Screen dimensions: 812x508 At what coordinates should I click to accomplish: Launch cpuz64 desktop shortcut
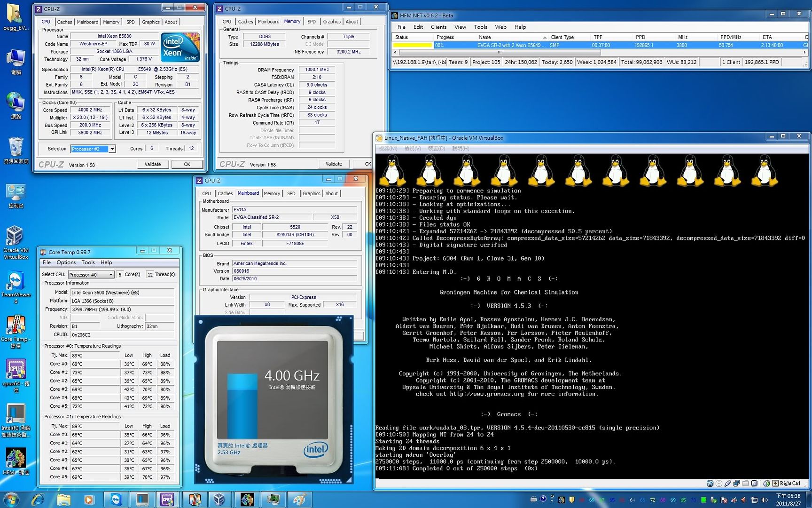click(x=16, y=376)
